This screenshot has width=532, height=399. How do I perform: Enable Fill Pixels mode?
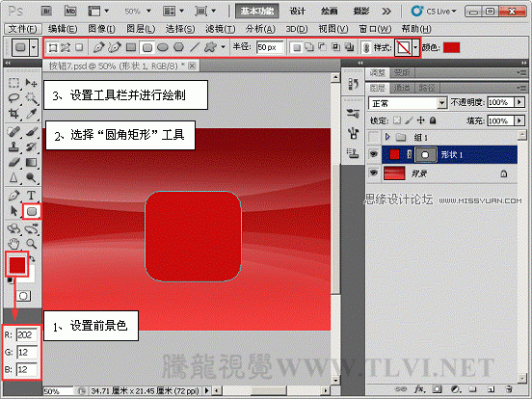pyautogui.click(x=79, y=47)
